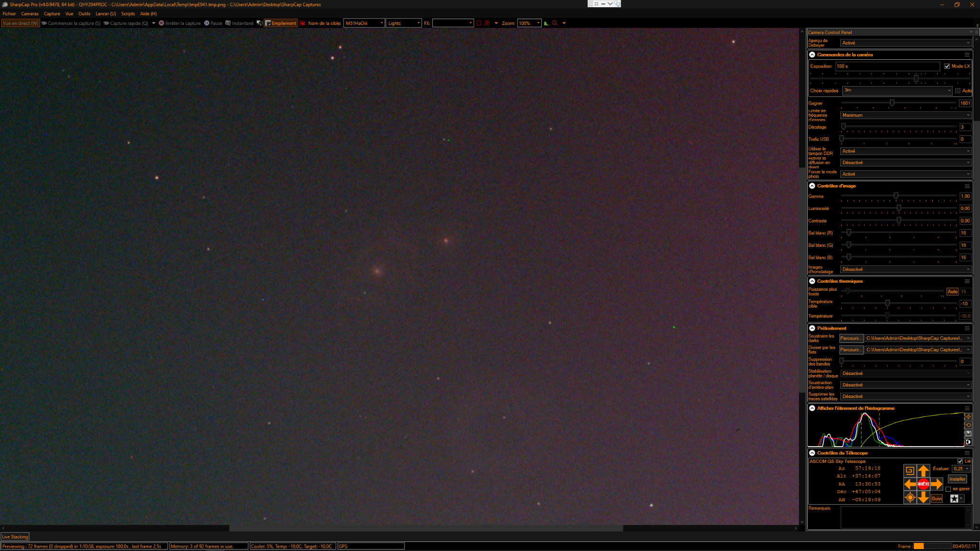Open the Fichier menu

click(9, 14)
